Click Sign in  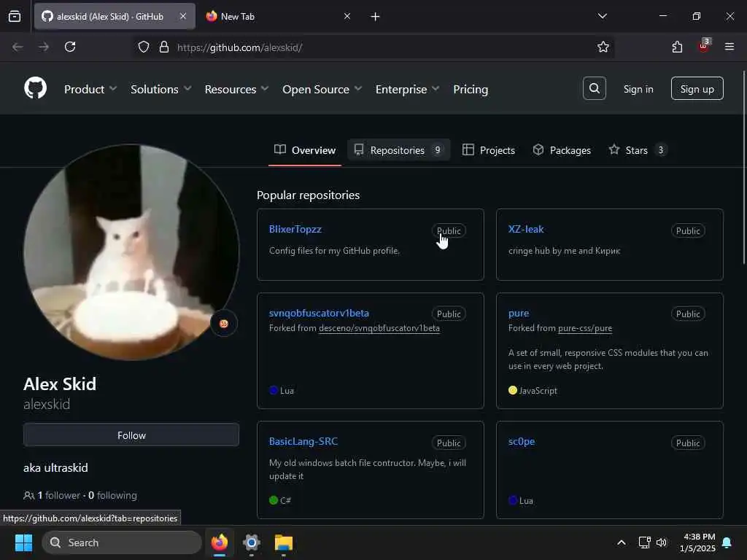point(638,89)
